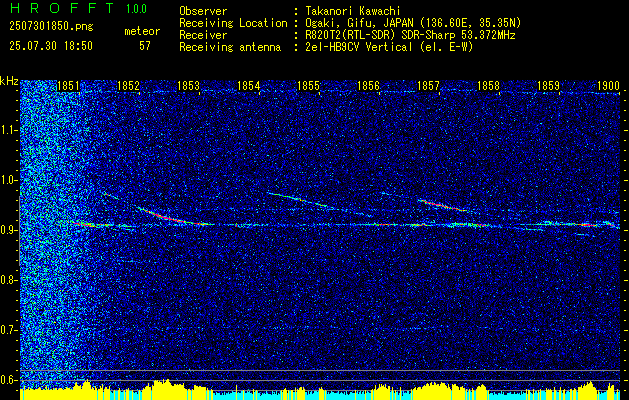
Task: Click the 1855 time marker
Action: point(308,86)
